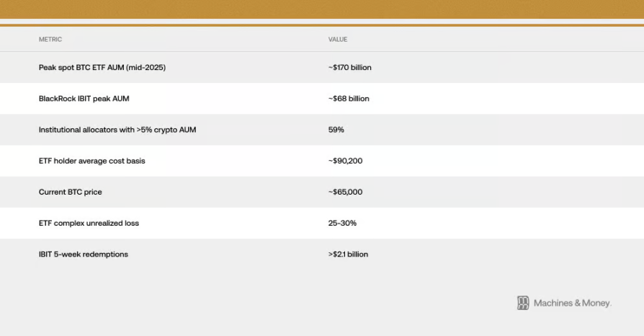Click the BlackRock IBIT peak AUM label

coord(84,98)
